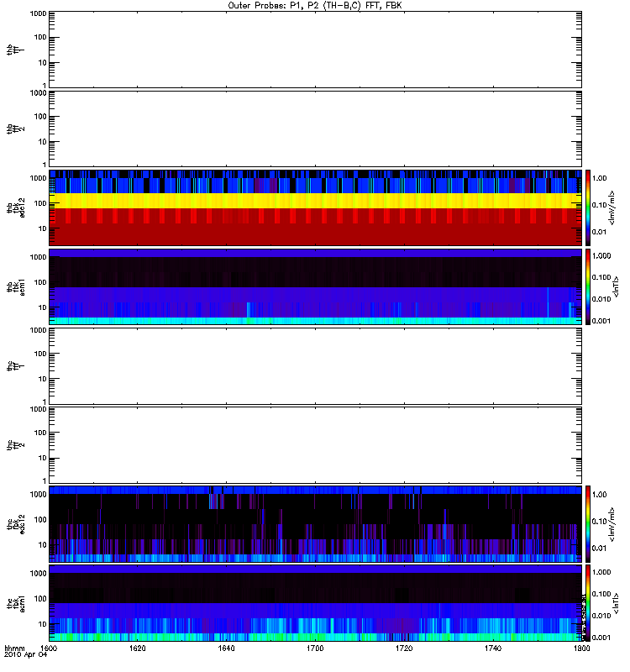
Task: Click the 0.001 tick on thb scm1 color bar
Action: click(x=601, y=321)
